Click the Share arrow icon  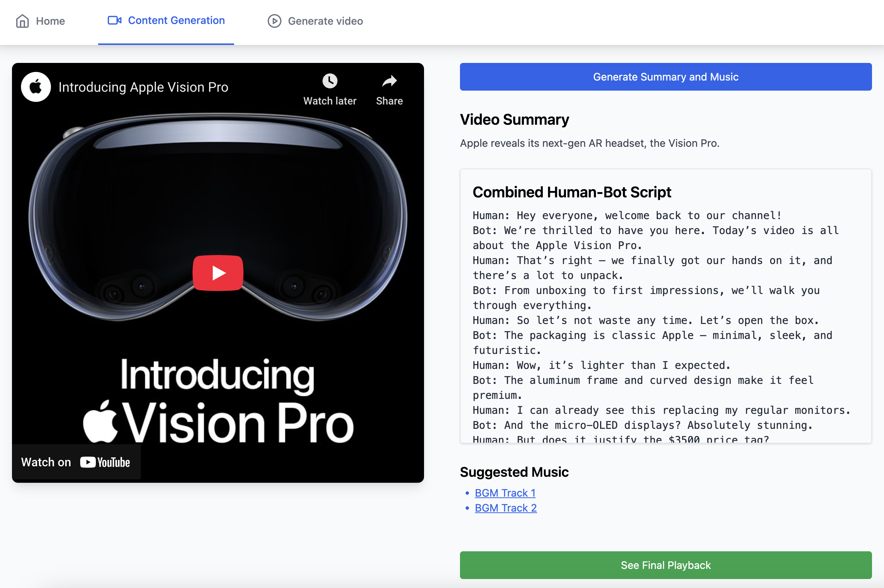(x=389, y=81)
